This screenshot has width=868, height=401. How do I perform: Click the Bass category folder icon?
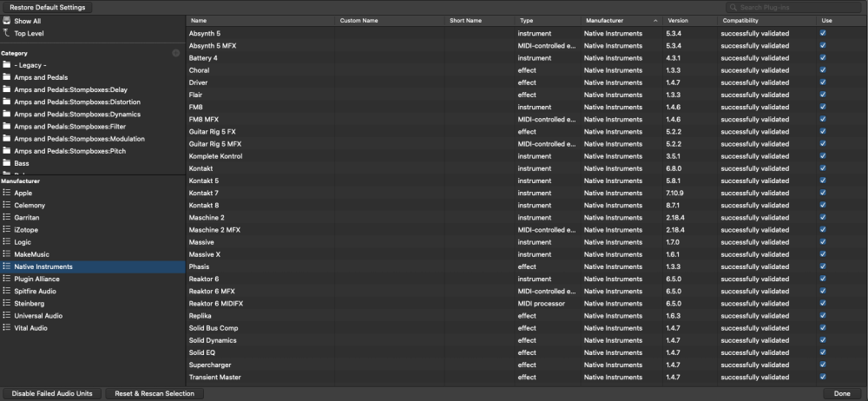point(7,163)
